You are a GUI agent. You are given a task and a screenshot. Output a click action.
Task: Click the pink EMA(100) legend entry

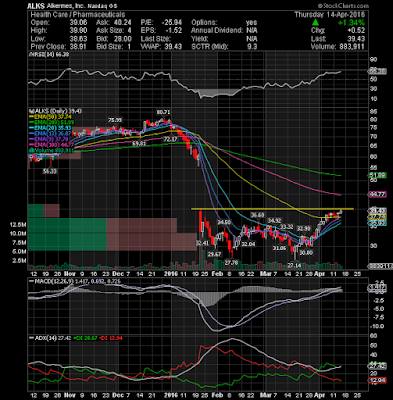(x=52, y=145)
